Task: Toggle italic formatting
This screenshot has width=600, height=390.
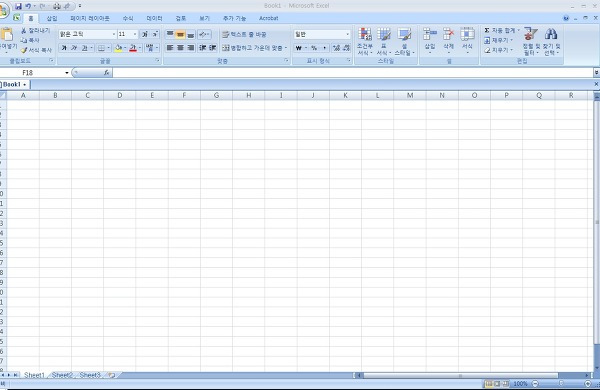Action: pos(74,48)
